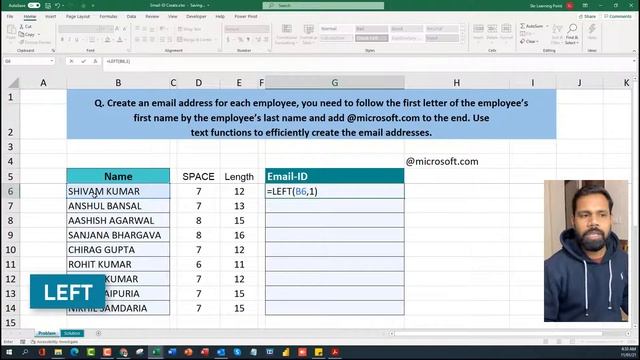Image resolution: width=640 pixels, height=360 pixels.
Task: Click the Cut command
Action: 26,27
